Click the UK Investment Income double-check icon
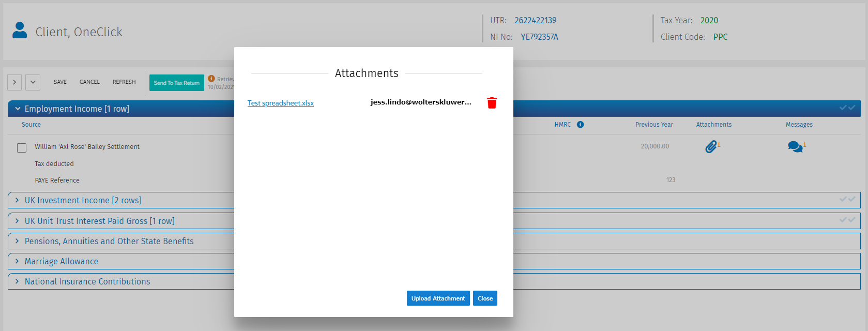Screen dimensions: 868x331 coord(847,199)
